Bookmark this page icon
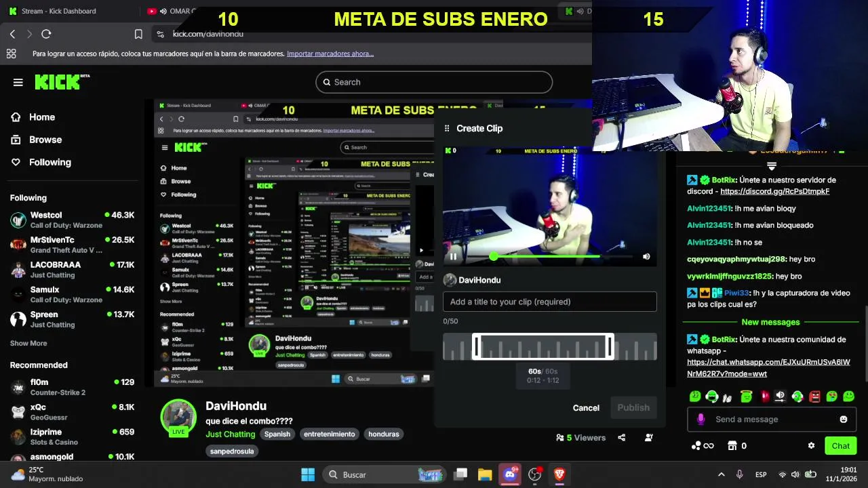This screenshot has height=488, width=868. (x=138, y=34)
